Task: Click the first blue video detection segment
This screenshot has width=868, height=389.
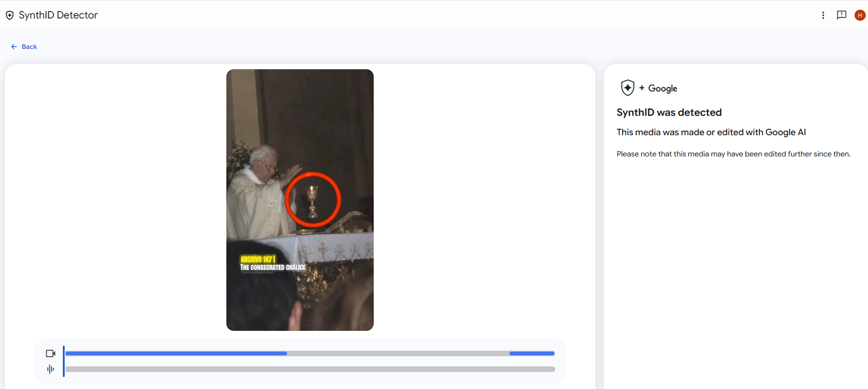Action: [176, 353]
